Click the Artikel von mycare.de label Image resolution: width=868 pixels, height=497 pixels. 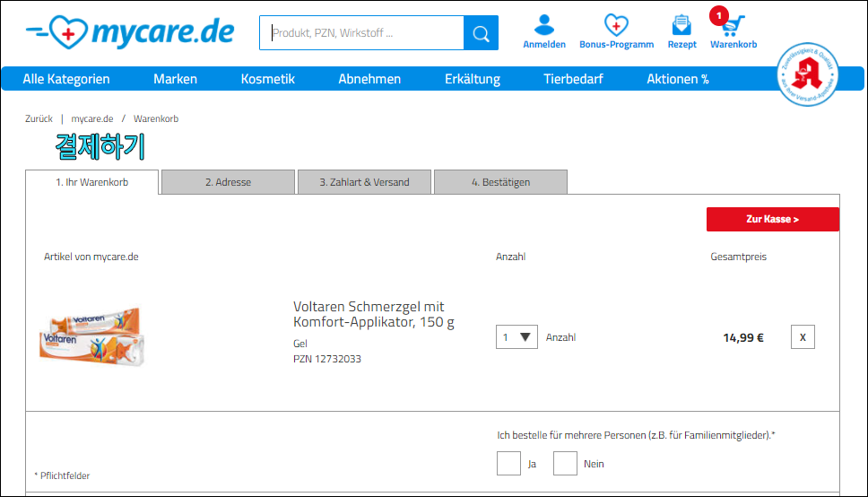pyautogui.click(x=91, y=257)
